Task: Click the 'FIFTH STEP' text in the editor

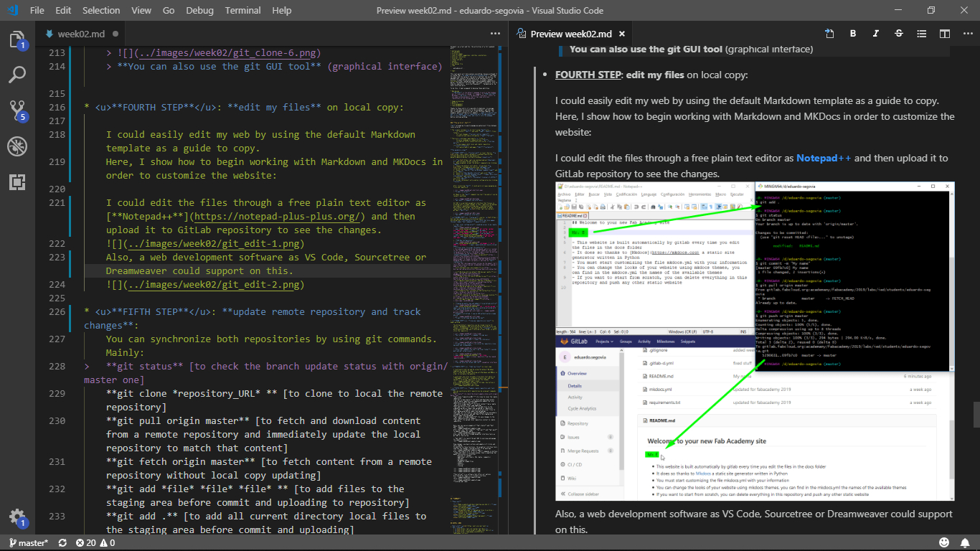Action: pyautogui.click(x=151, y=311)
